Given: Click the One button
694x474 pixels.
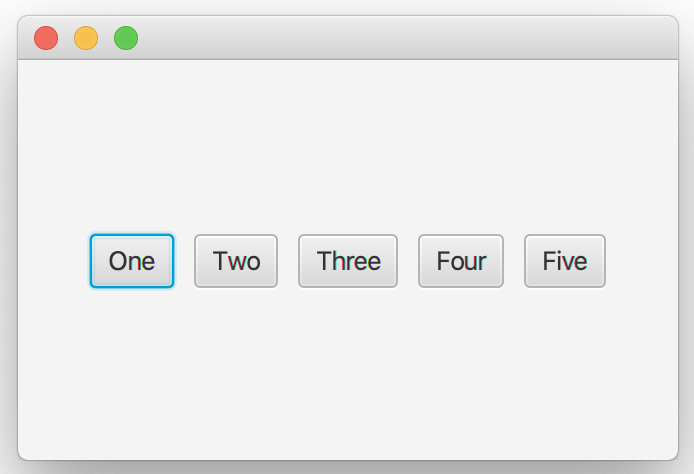Looking at the screenshot, I should (x=132, y=261).
